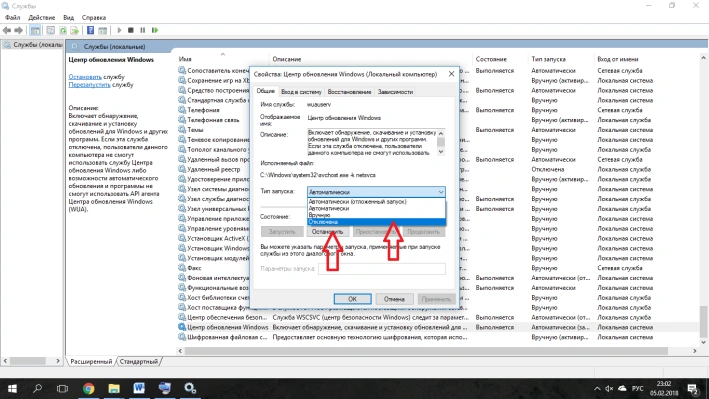Choose the plain Автоматически startup option
The width and height of the screenshot is (709, 399).
click(376, 209)
